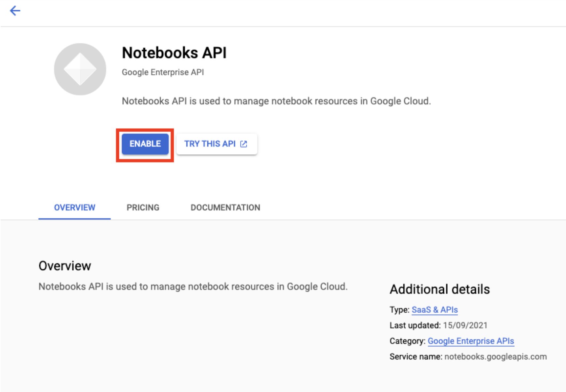Click the external link icon beside TRY THIS API
Image resolution: width=566 pixels, height=392 pixels.
(x=244, y=144)
